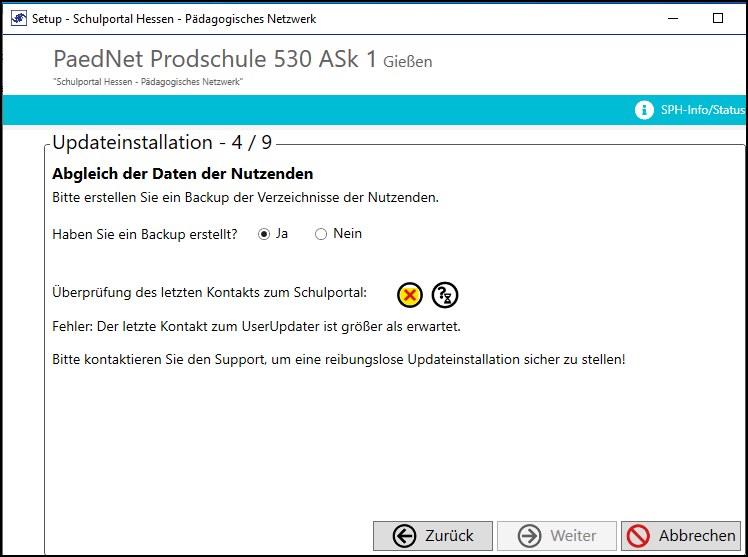Click the PaedNet Prodschule 530 ASk 1 title
748x557 pixels.
(x=215, y=59)
